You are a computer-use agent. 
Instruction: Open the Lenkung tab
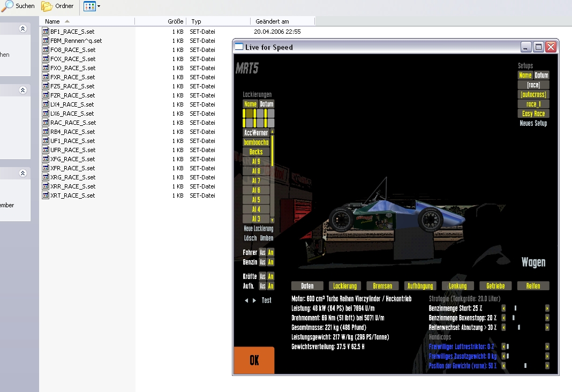pos(458,286)
